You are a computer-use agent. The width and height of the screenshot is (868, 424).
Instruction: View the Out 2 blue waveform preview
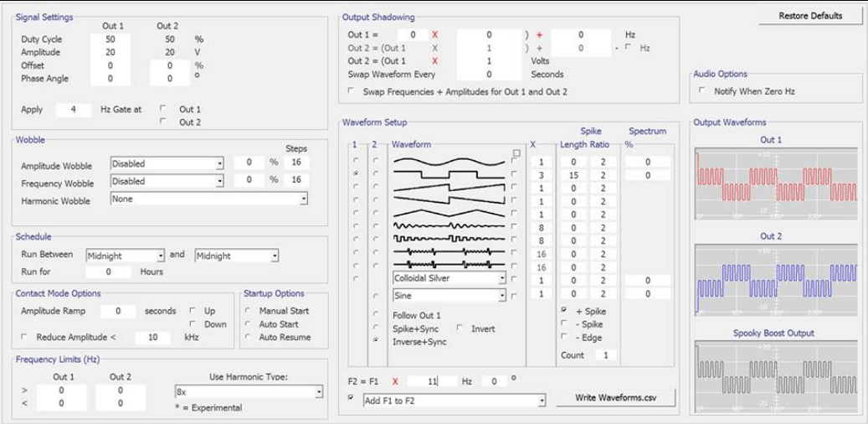776,281
